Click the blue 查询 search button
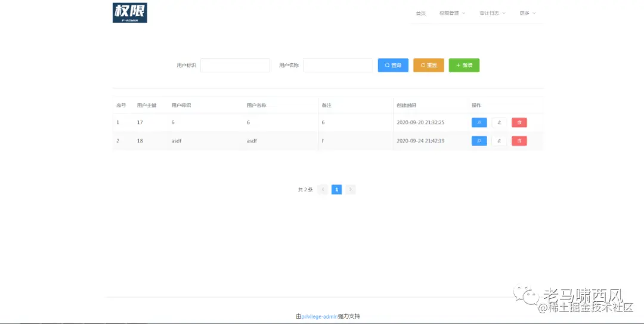644x324 pixels. pyautogui.click(x=393, y=66)
